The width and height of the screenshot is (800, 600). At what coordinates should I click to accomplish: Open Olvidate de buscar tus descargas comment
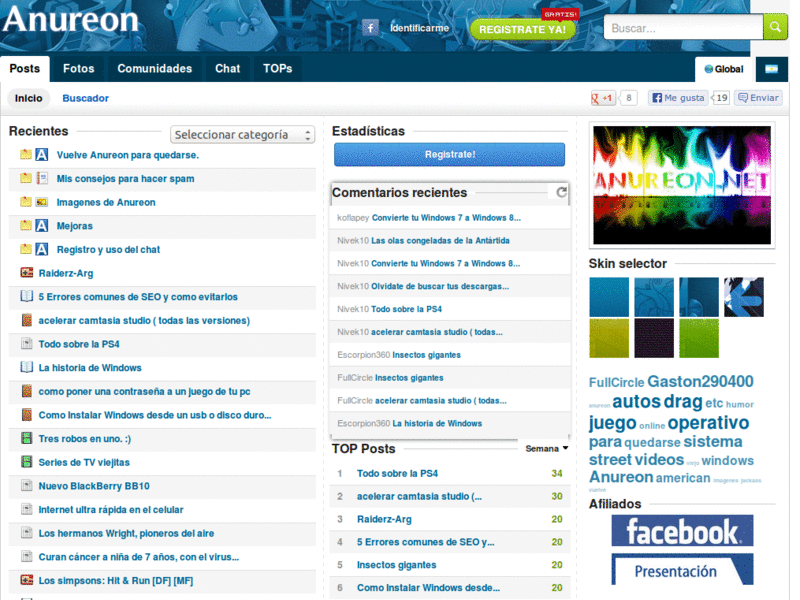point(440,286)
